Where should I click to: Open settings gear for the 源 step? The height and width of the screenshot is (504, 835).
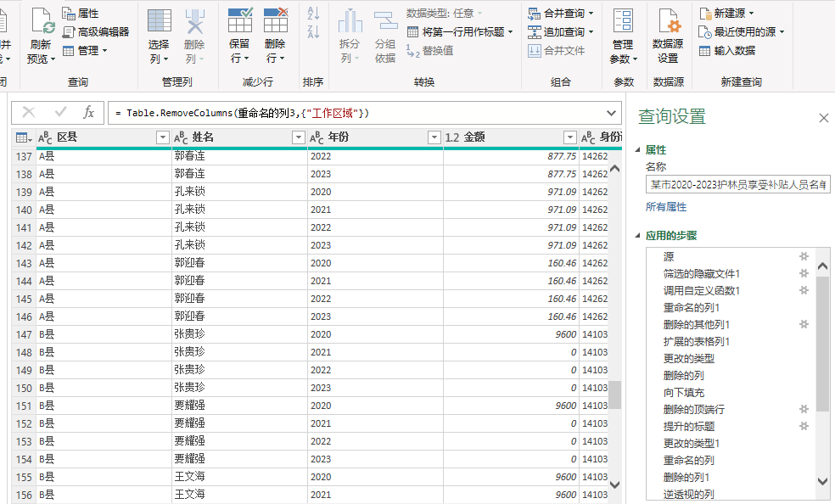[804, 256]
